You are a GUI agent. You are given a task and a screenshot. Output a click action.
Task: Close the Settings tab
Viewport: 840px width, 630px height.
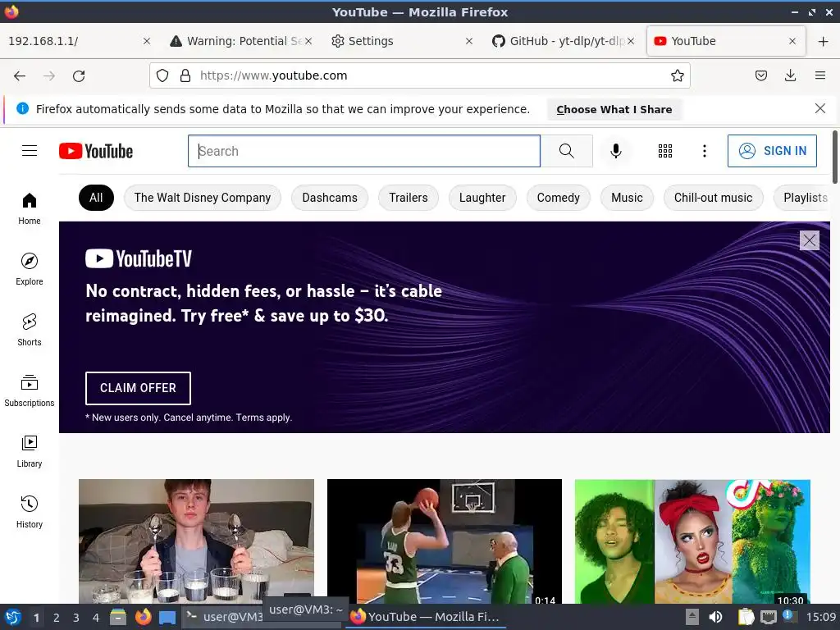coord(468,41)
